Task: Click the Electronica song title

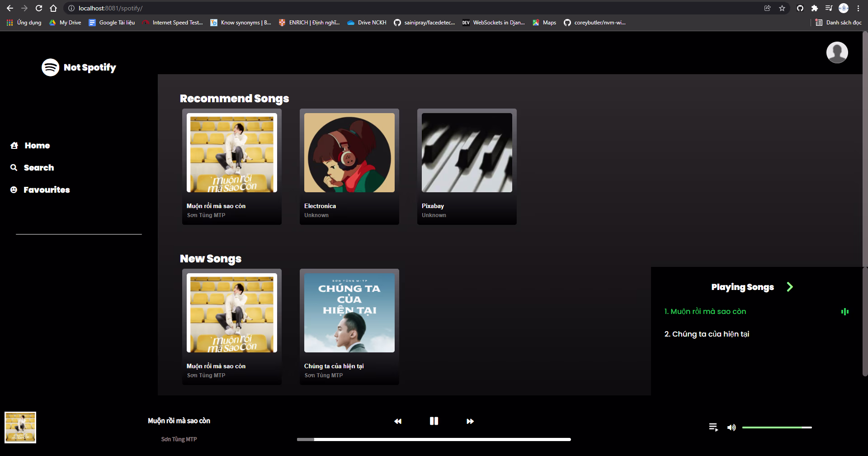Action: 320,206
